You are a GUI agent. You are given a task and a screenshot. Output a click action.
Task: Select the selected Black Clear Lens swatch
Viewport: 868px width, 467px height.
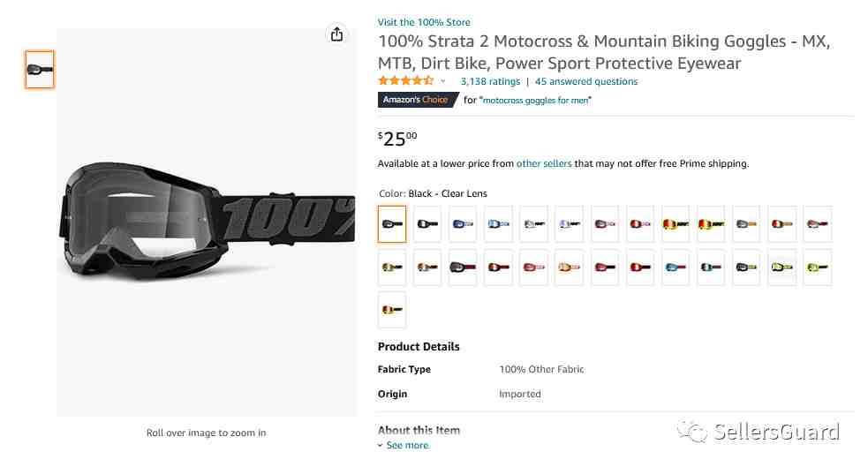coord(392,224)
